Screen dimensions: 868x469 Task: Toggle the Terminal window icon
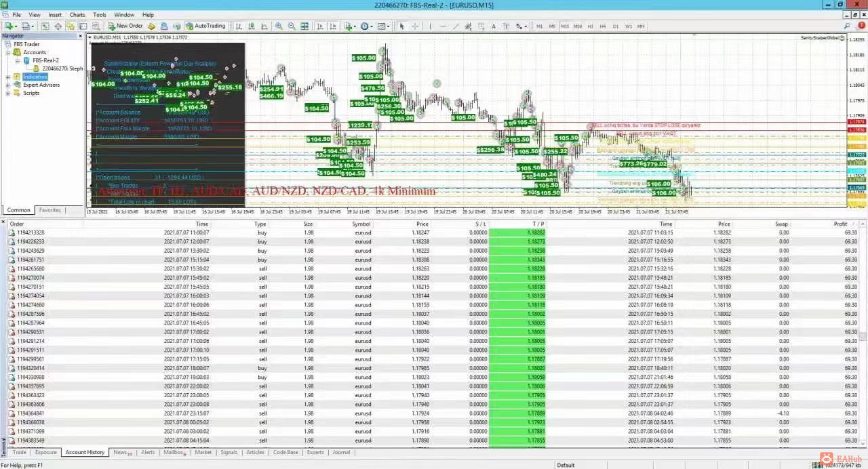pos(83,26)
